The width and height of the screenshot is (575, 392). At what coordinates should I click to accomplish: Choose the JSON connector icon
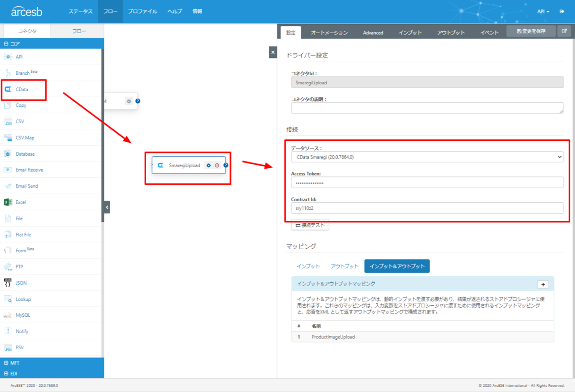click(8, 283)
